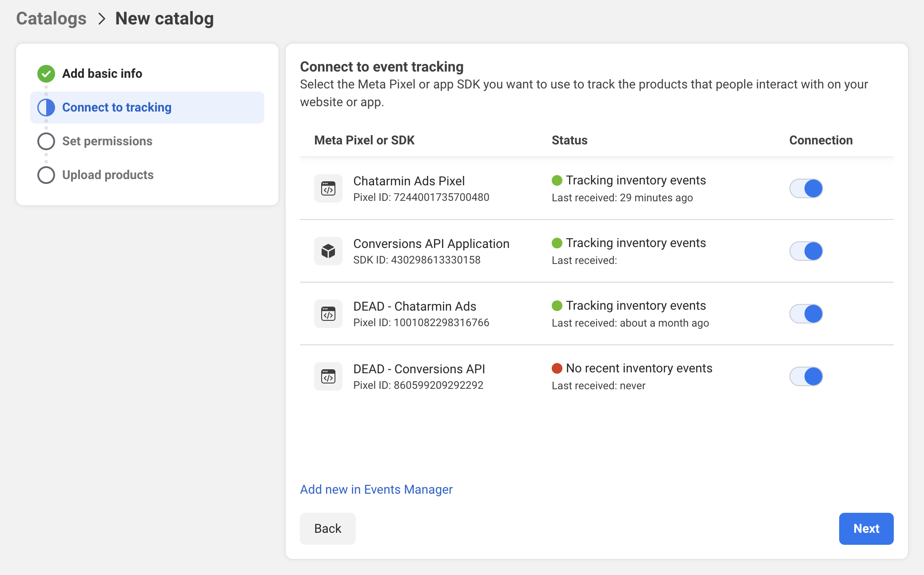Toggle off Conversions API Application connection
924x575 pixels.
pos(806,251)
